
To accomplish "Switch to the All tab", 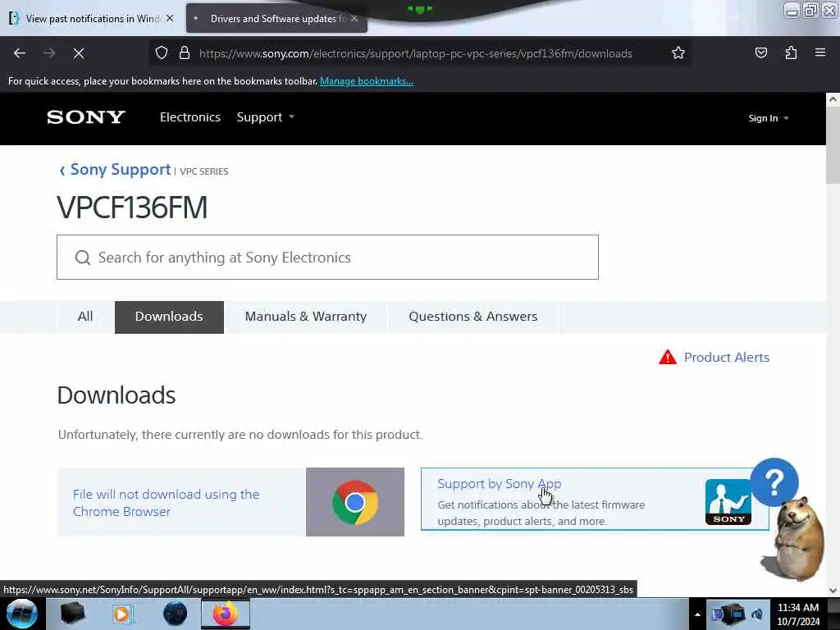I will tap(85, 317).
